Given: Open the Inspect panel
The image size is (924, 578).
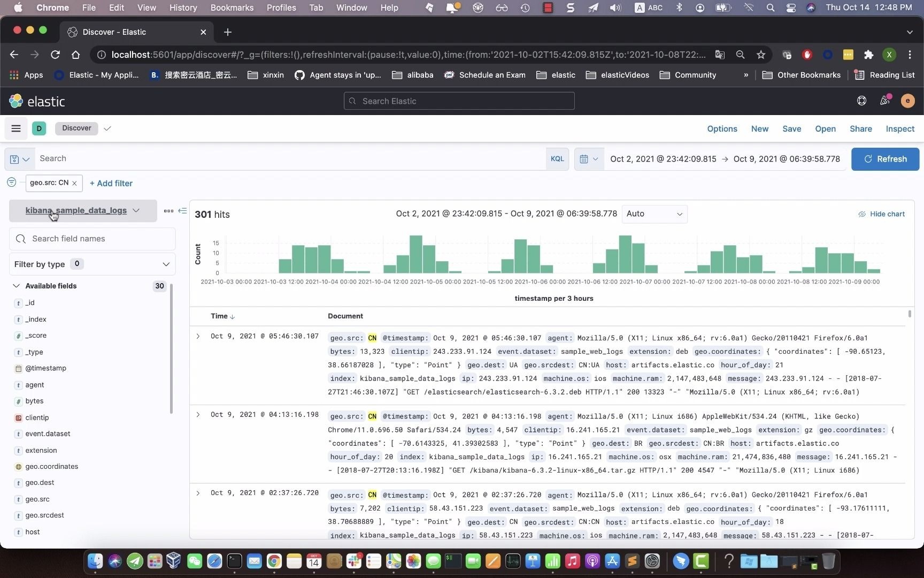Looking at the screenshot, I should (x=900, y=128).
